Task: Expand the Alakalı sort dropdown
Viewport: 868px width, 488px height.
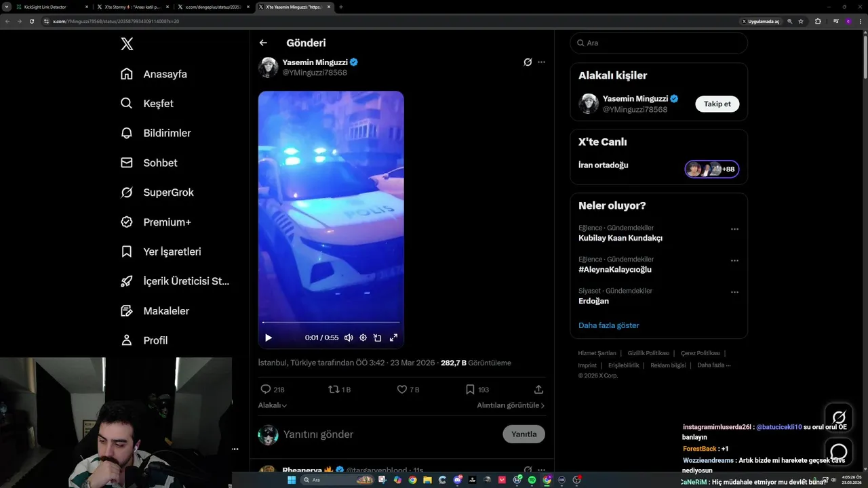Action: (x=273, y=405)
